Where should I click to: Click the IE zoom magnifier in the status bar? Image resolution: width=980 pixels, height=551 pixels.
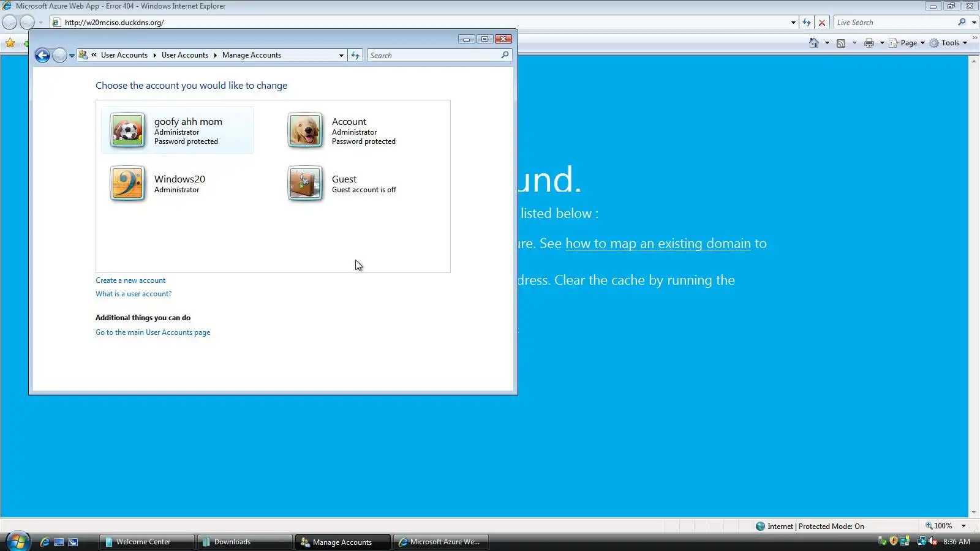tap(929, 526)
